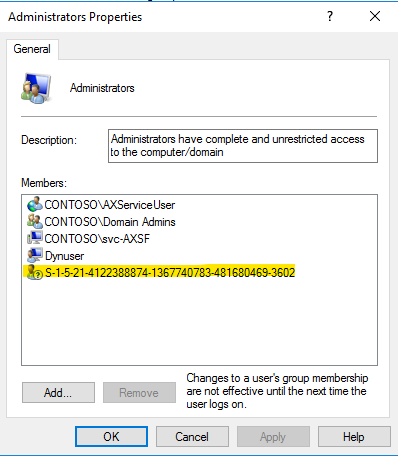Click the unresolved SID account icon
This screenshot has height=456, width=398.
[x=34, y=272]
